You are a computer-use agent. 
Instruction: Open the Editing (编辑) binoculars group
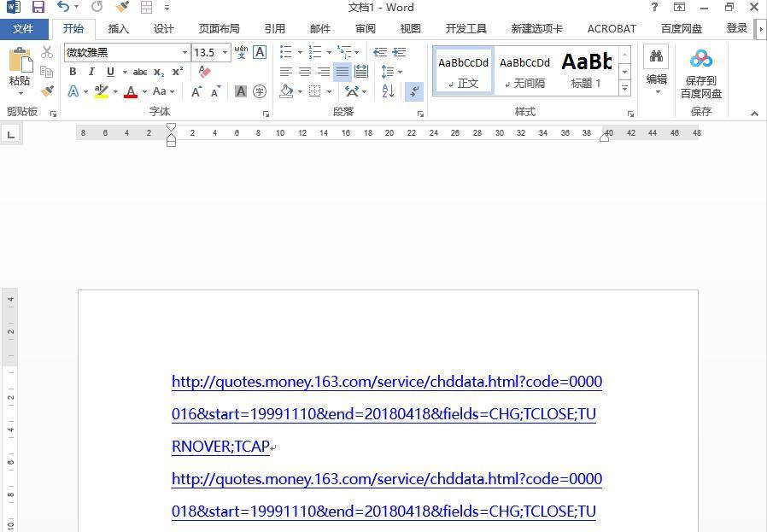(x=657, y=71)
